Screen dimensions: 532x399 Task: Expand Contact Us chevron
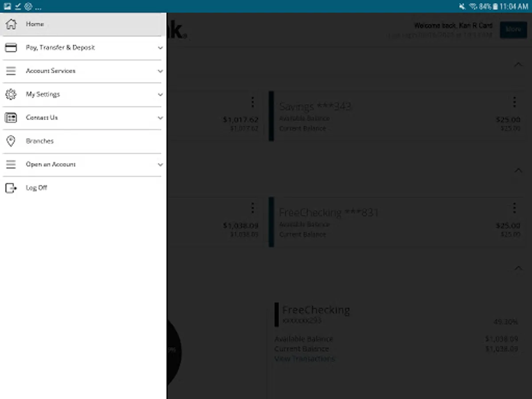[160, 117]
